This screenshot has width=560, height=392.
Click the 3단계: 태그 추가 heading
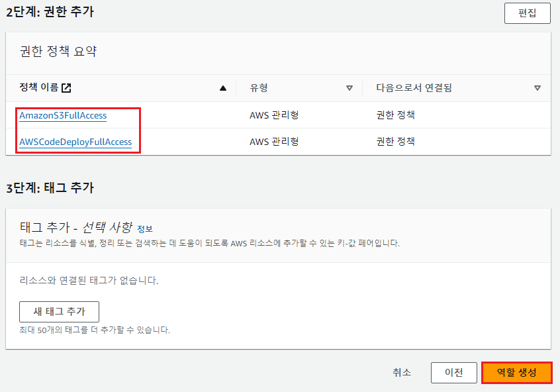coord(50,187)
